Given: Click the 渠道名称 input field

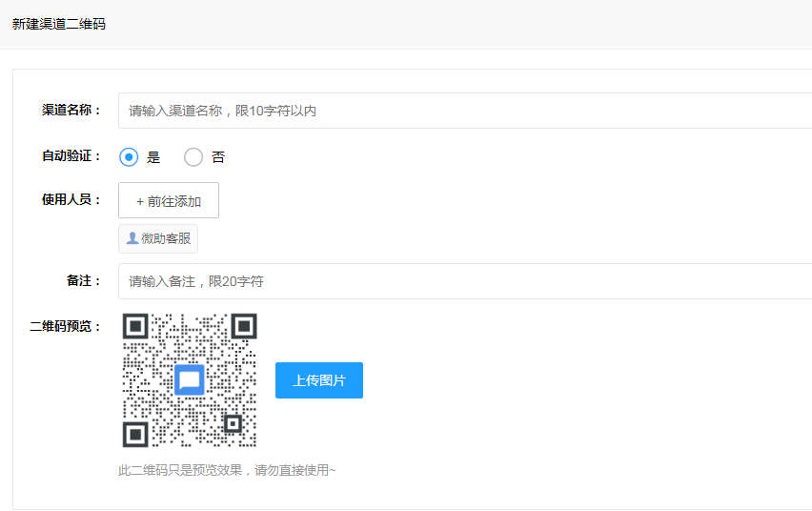Looking at the screenshot, I should coord(465,111).
